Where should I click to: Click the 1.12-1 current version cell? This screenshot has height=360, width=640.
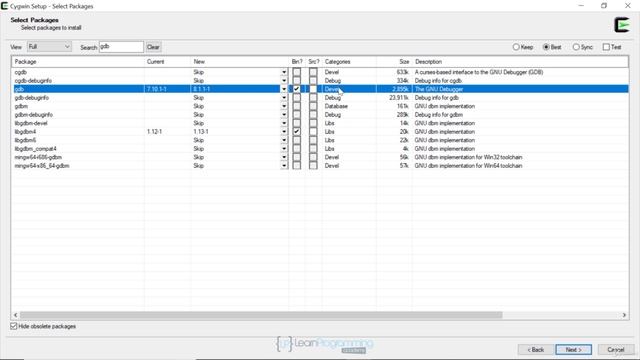coord(155,131)
